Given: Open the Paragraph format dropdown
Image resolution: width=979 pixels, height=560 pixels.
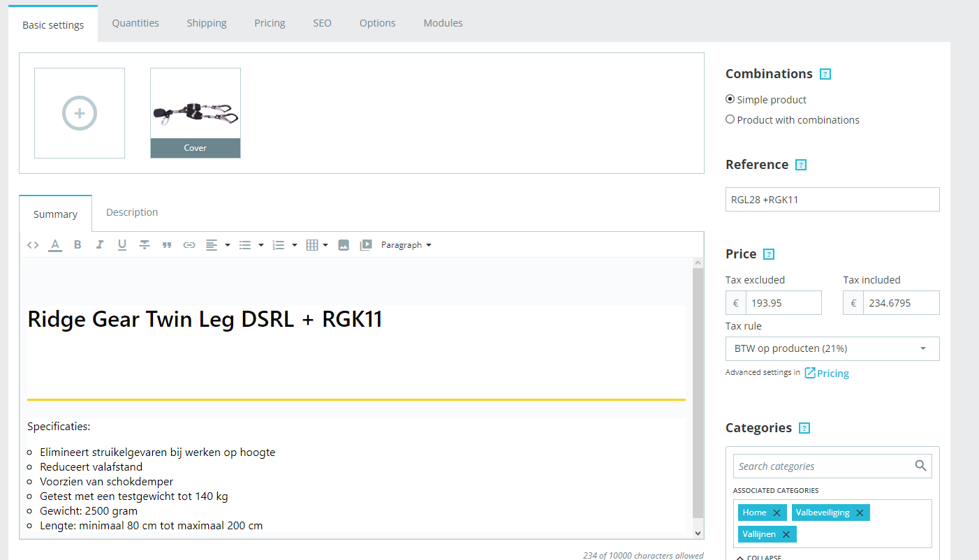Looking at the screenshot, I should point(406,245).
